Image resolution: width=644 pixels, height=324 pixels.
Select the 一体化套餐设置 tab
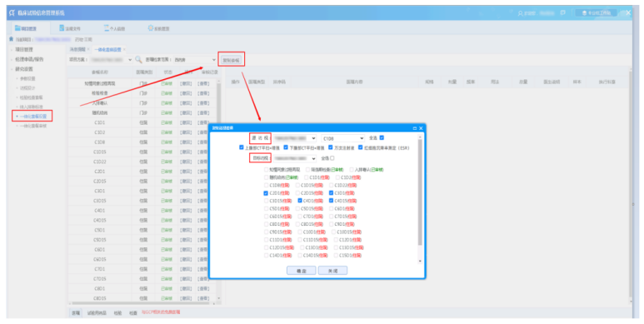(107, 49)
